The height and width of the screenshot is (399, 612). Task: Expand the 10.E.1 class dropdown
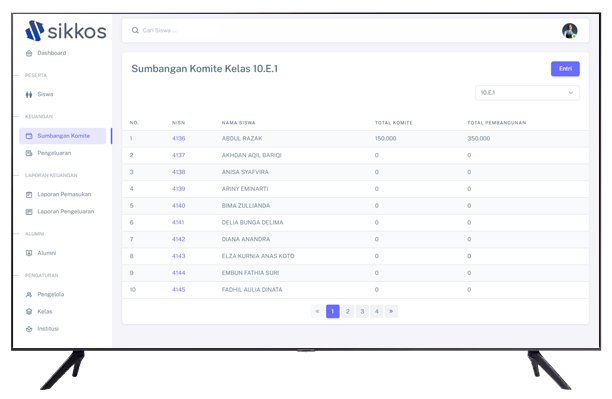pyautogui.click(x=527, y=93)
